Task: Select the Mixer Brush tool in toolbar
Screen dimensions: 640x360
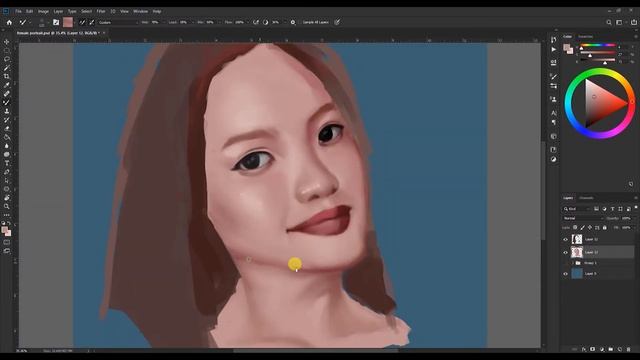Action: [x=7, y=102]
